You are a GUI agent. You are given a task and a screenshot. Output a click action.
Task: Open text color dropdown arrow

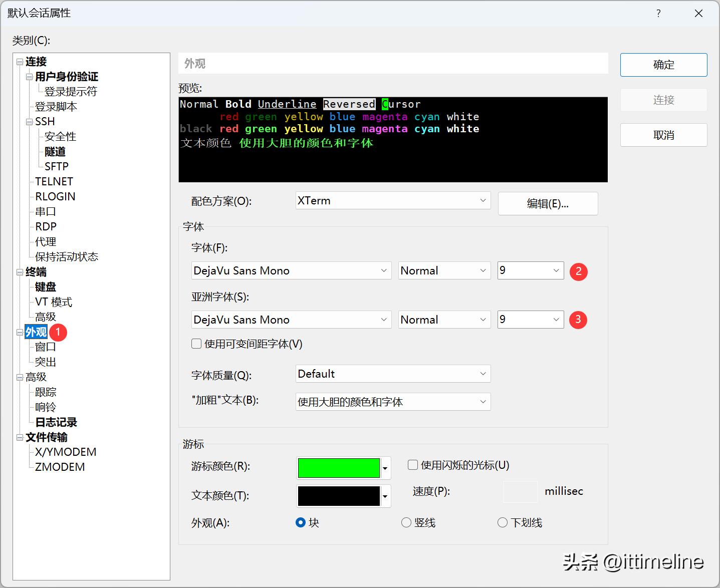[385, 497]
